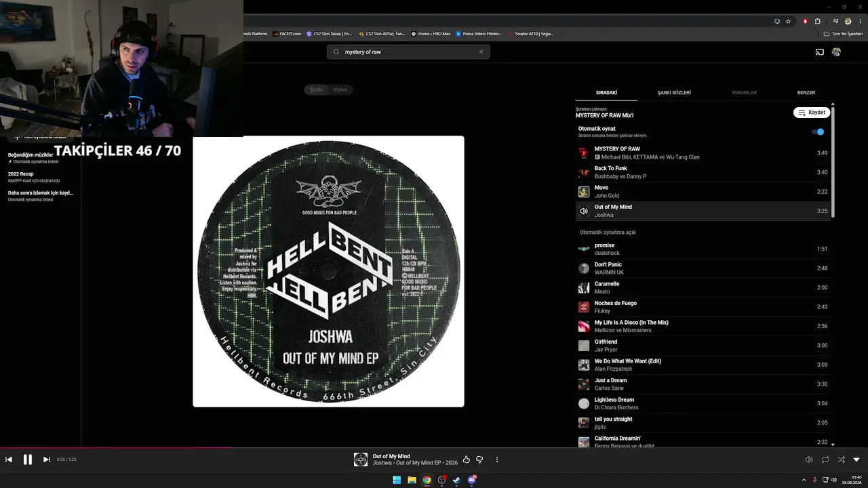Focus the search field containing mystery of raw
The width and height of the screenshot is (868, 488).
(409, 52)
